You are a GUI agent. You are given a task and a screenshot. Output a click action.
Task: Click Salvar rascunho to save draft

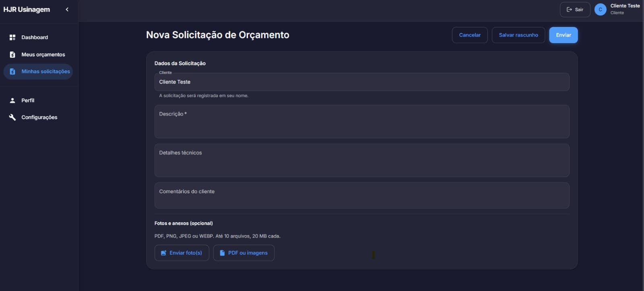point(518,35)
